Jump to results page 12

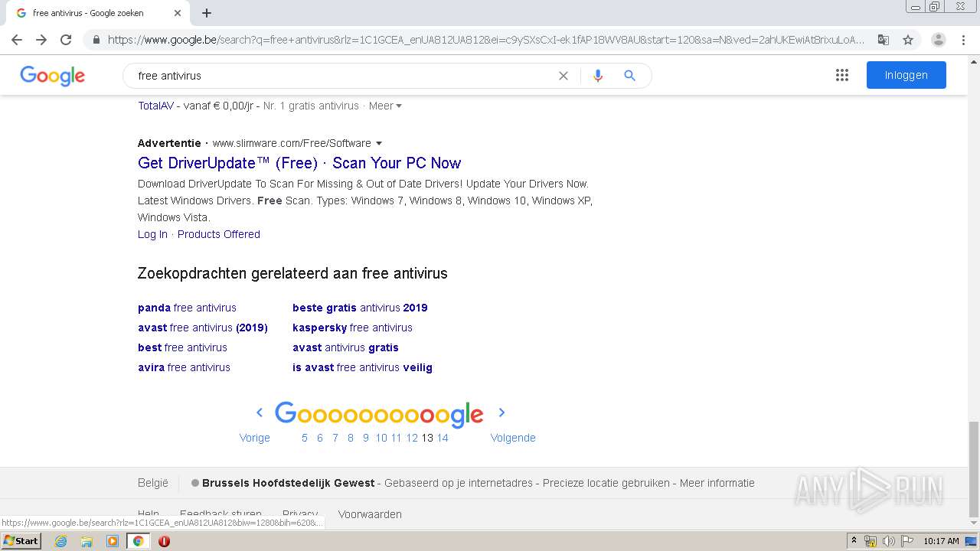pos(412,438)
